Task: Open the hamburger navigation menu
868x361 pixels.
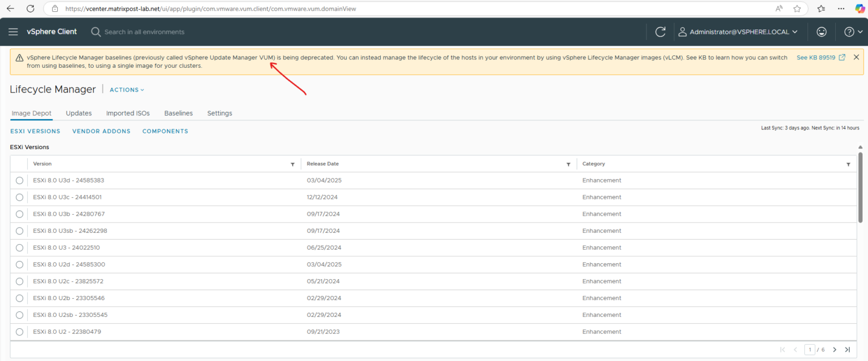Action: (x=13, y=32)
